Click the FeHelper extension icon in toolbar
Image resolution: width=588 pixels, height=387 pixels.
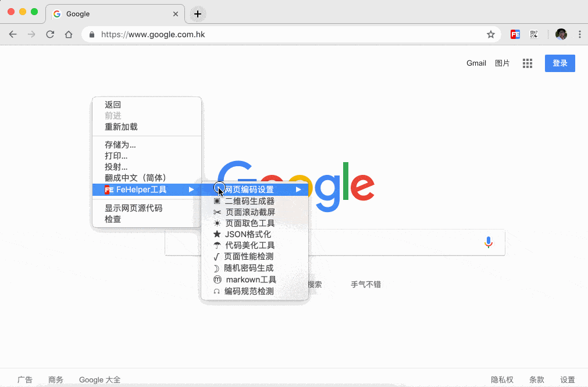(515, 34)
